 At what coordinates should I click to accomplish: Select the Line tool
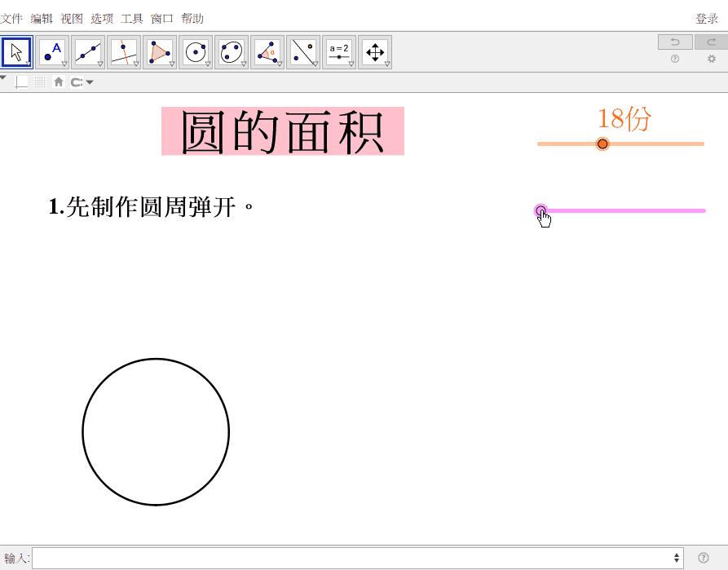(x=86, y=51)
